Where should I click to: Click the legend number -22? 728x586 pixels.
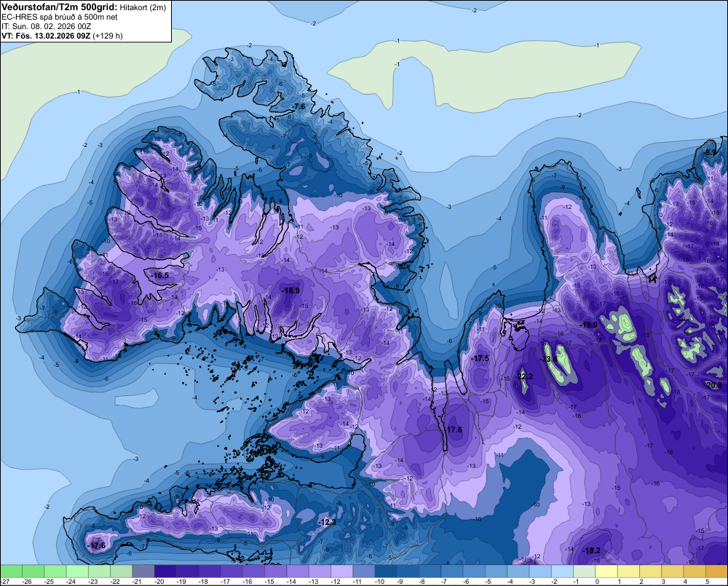pyautogui.click(x=115, y=582)
